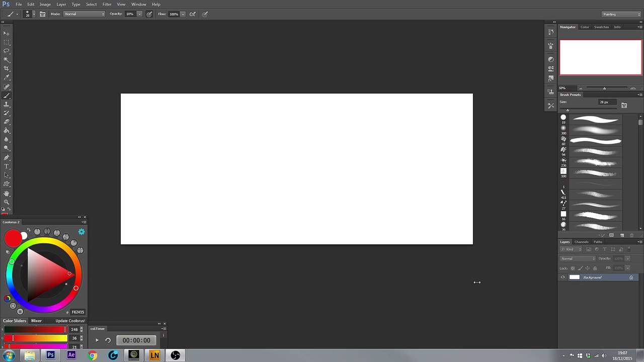
Task: Toggle shape layer filter
Action: click(613, 249)
